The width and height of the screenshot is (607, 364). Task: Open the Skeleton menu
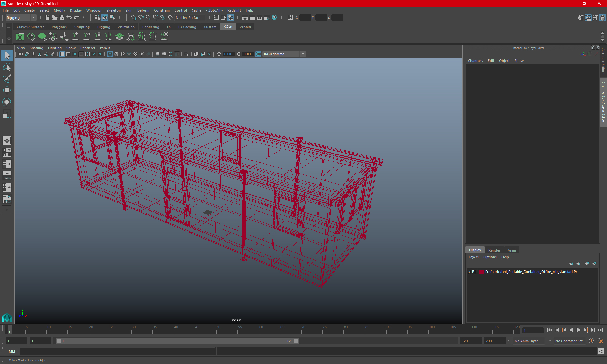click(x=113, y=10)
